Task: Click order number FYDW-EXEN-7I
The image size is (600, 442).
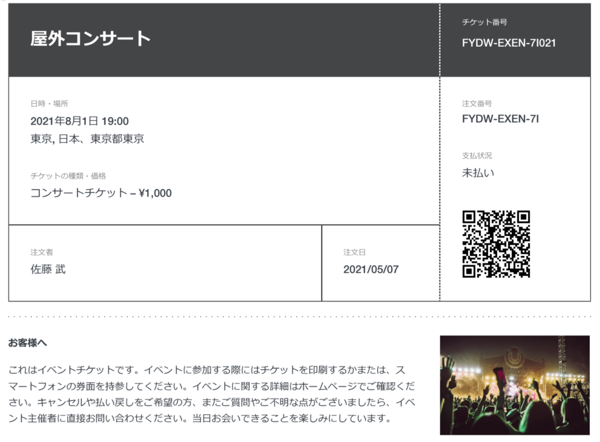Action: coord(500,119)
